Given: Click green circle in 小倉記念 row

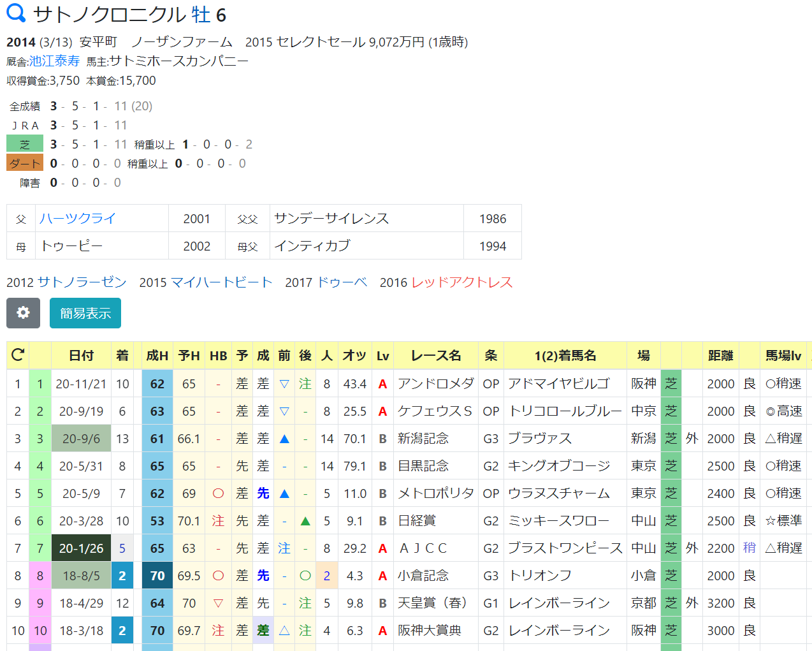Looking at the screenshot, I should 305,576.
